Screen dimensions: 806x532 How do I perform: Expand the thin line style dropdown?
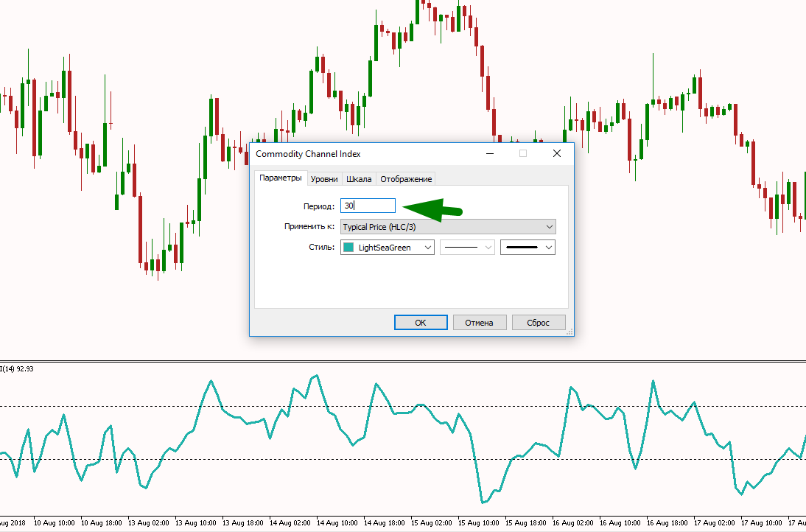467,248
